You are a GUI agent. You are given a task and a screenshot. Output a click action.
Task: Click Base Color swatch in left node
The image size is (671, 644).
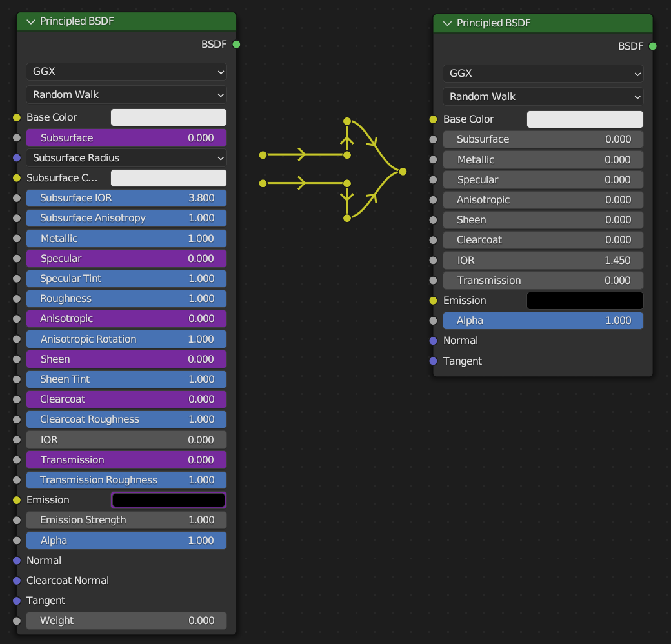(168, 117)
